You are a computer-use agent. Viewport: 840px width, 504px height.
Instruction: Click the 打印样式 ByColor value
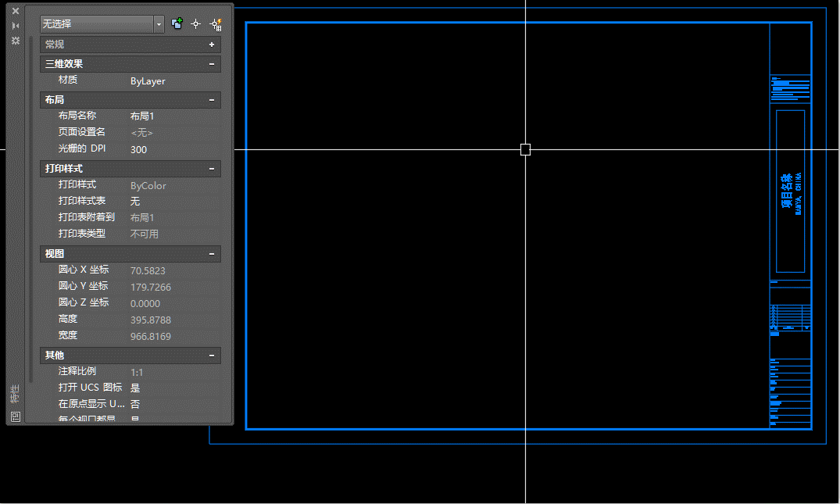[x=148, y=186]
